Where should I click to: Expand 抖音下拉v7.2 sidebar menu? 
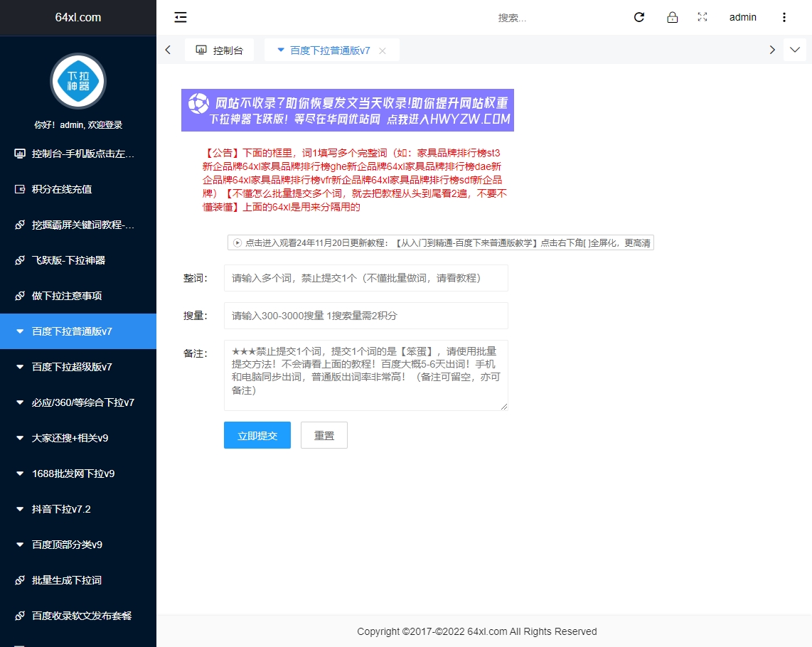(x=78, y=509)
